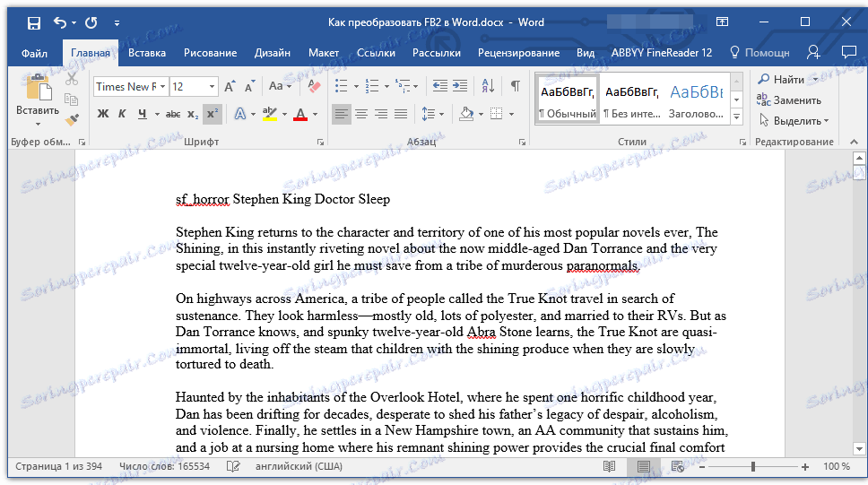Click the Increase Font Size icon

tap(230, 86)
